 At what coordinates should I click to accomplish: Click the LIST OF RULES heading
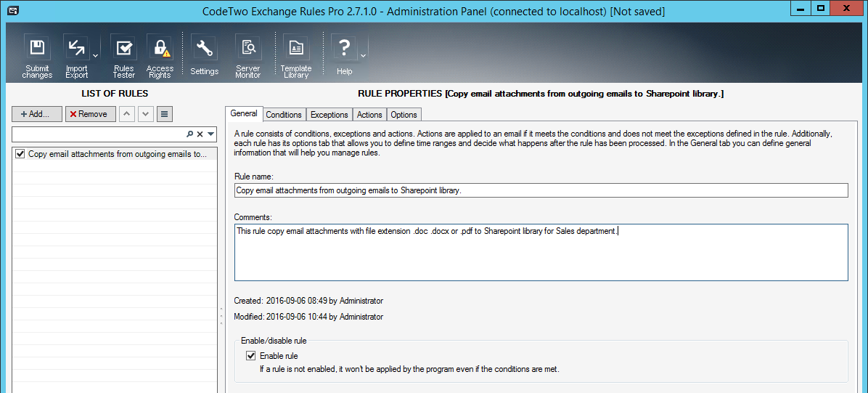point(115,94)
